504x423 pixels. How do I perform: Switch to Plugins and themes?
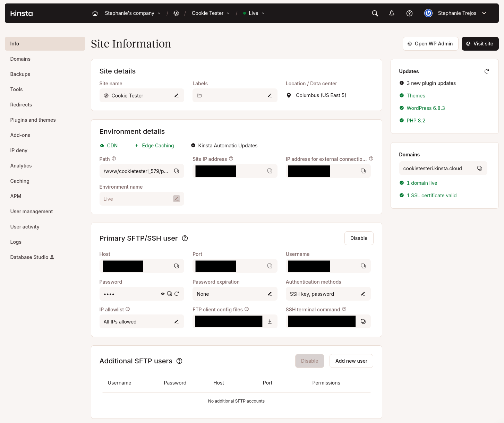coord(33,120)
